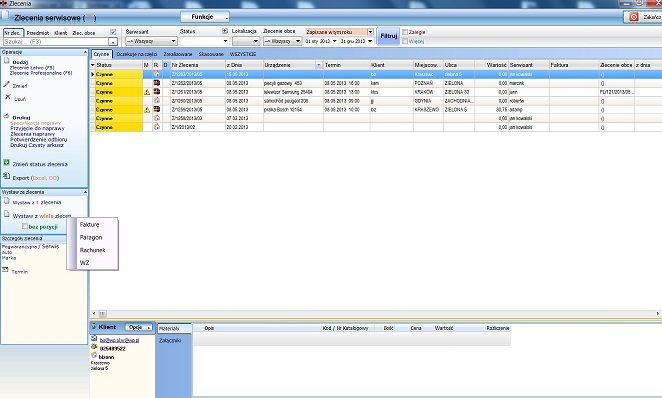Switch to the Oczekuje na części tab
Viewport: 662px width, 398px height.
point(136,54)
